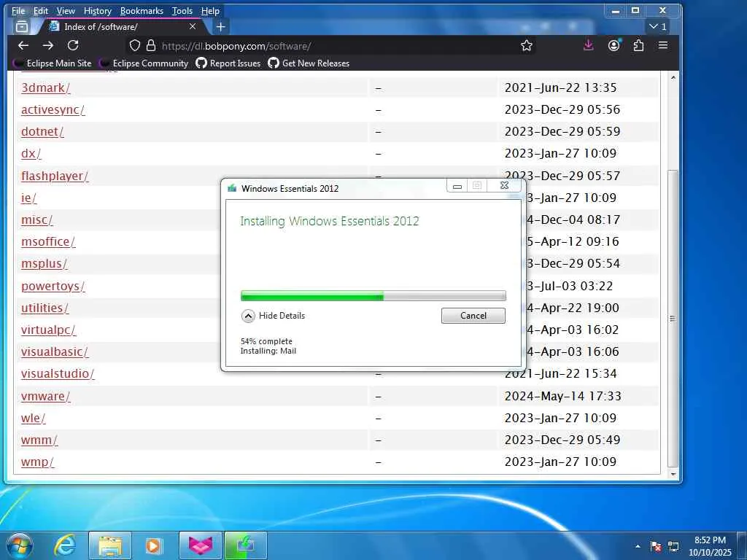Screen dimensions: 747x560
Task: Open the hamburger application menu
Action: pos(662,45)
